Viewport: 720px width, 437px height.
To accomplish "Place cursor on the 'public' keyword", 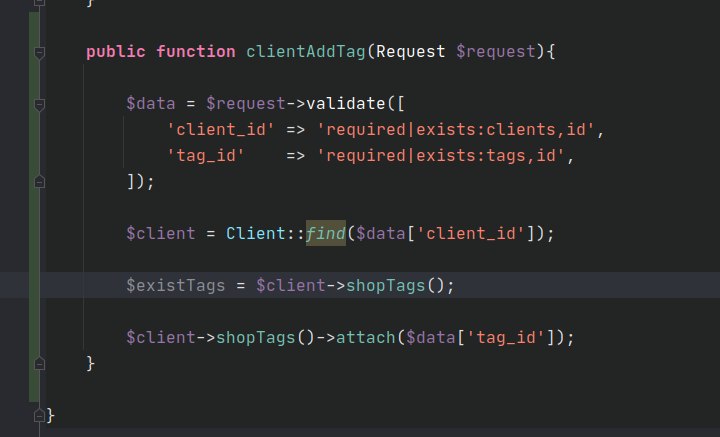I will (x=116, y=52).
